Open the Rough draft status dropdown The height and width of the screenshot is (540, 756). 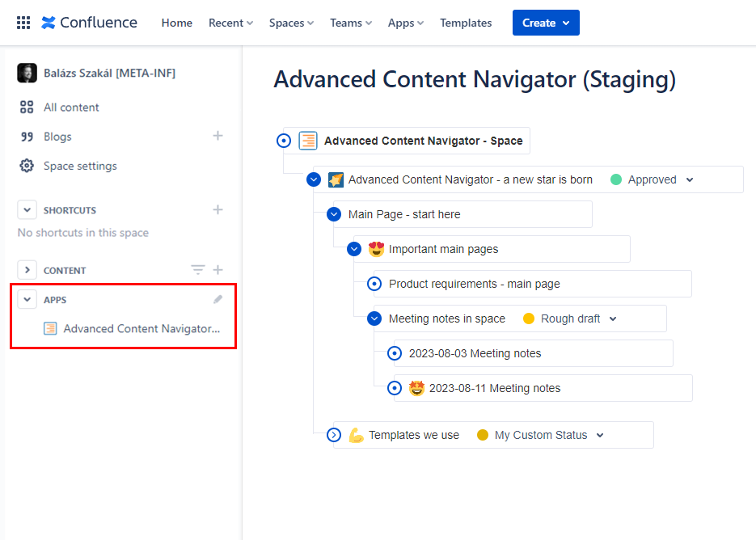point(613,319)
